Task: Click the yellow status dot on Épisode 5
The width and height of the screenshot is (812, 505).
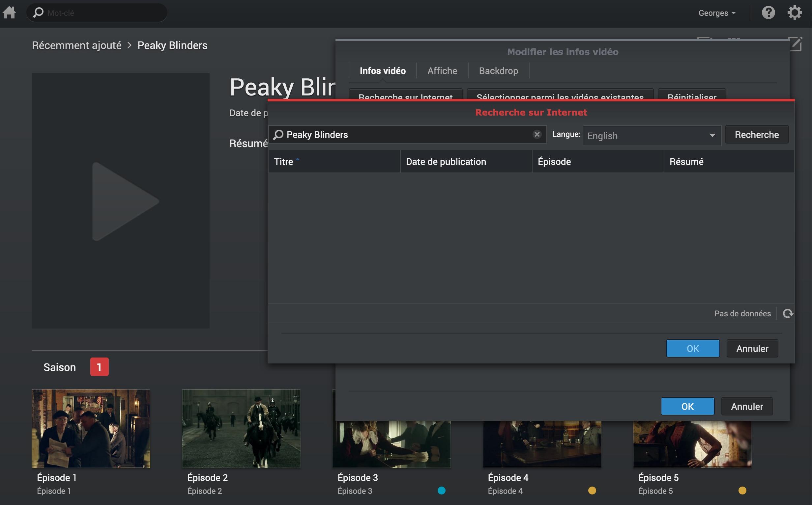Action: 742,490
